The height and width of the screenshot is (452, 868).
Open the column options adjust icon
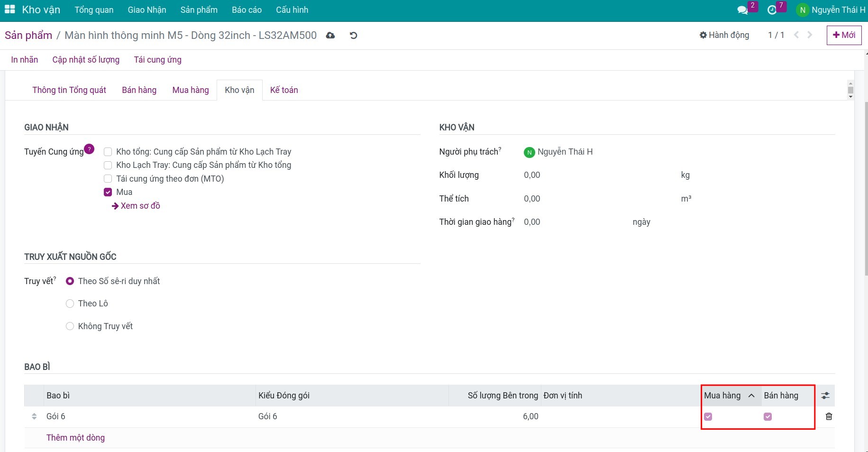tap(825, 396)
